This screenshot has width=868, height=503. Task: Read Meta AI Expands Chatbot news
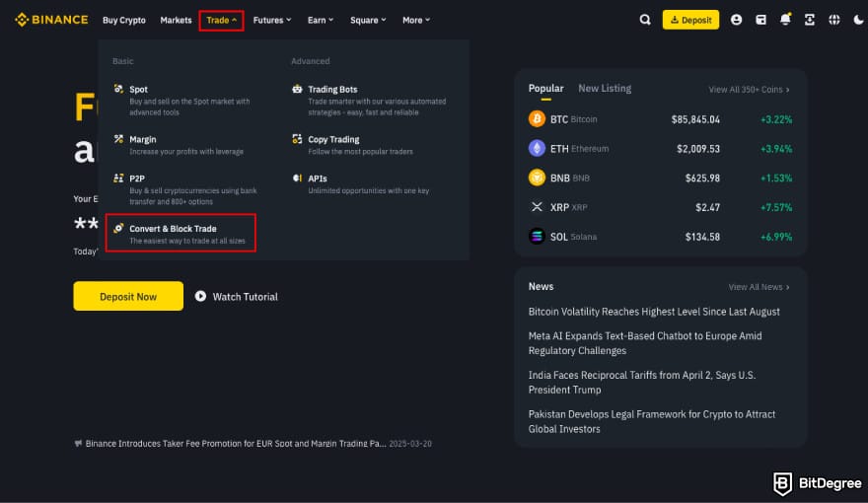(x=645, y=343)
